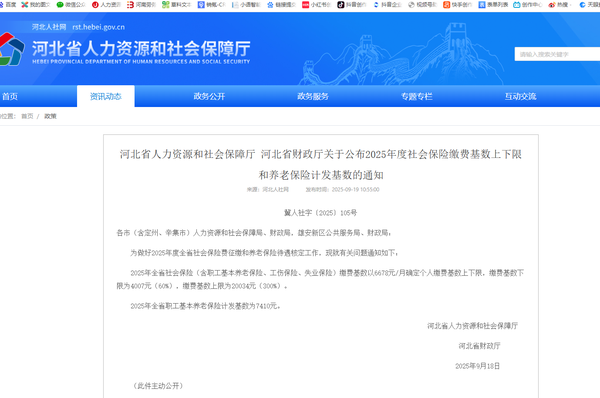This screenshot has width=600, height=398.
Task: Click the 首页 breadcrumb link
Action: coord(27,116)
